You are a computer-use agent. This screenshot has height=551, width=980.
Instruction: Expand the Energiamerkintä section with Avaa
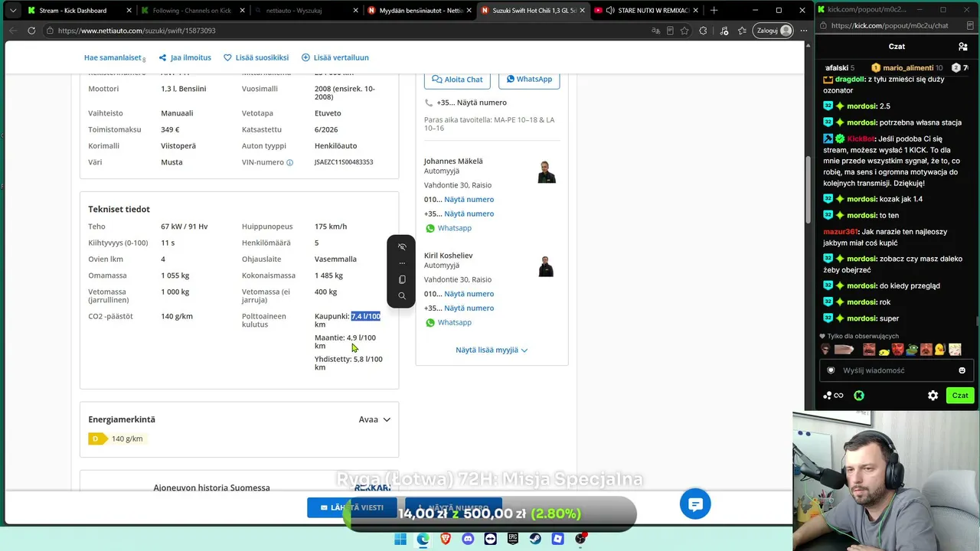(x=374, y=419)
